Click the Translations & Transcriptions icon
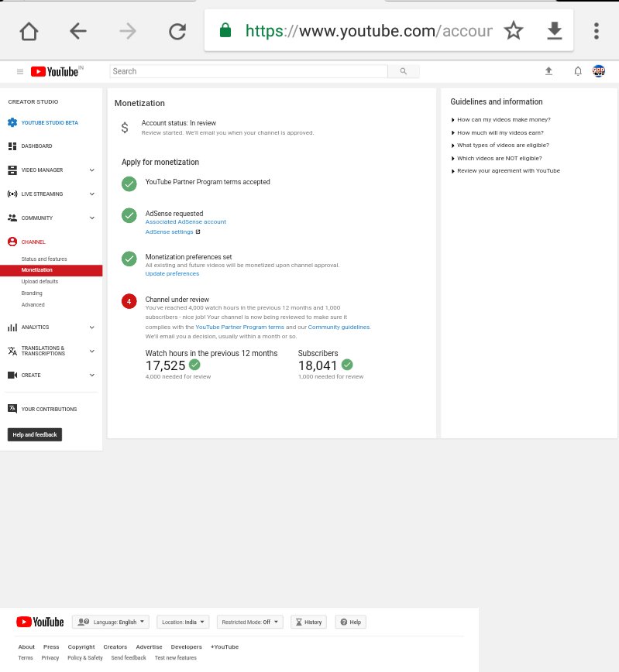 click(x=12, y=351)
